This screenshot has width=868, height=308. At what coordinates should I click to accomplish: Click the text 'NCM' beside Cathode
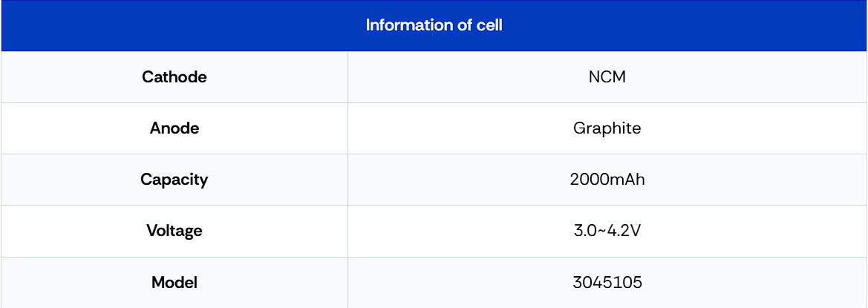point(607,77)
